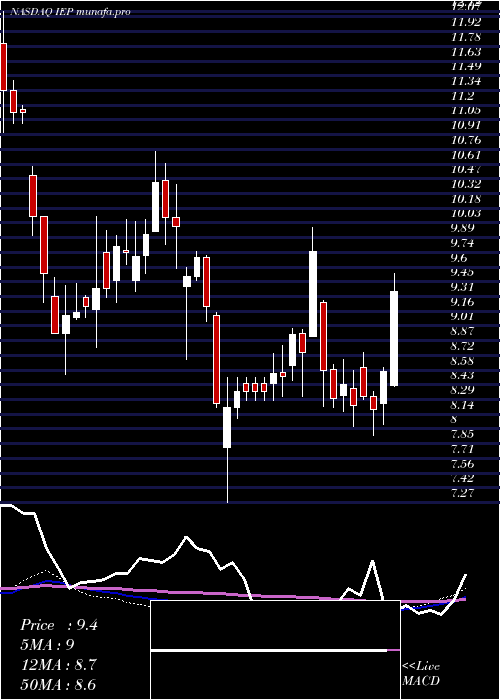Click the 7.71 price axis label

point(462,449)
